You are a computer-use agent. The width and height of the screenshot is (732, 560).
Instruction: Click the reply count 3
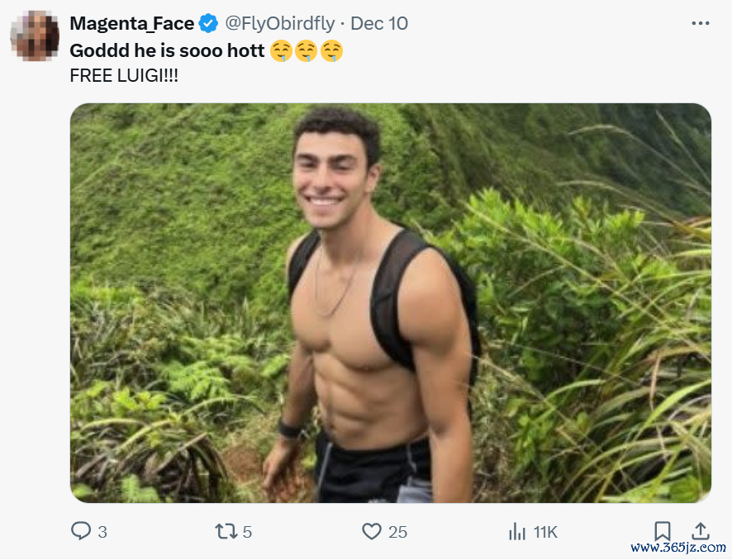point(102,532)
